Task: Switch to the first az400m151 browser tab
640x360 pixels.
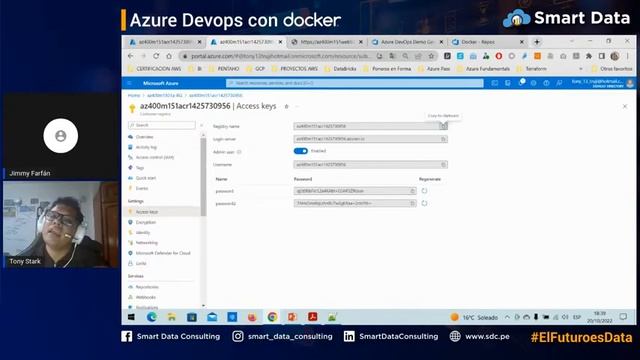Action: click(x=164, y=42)
